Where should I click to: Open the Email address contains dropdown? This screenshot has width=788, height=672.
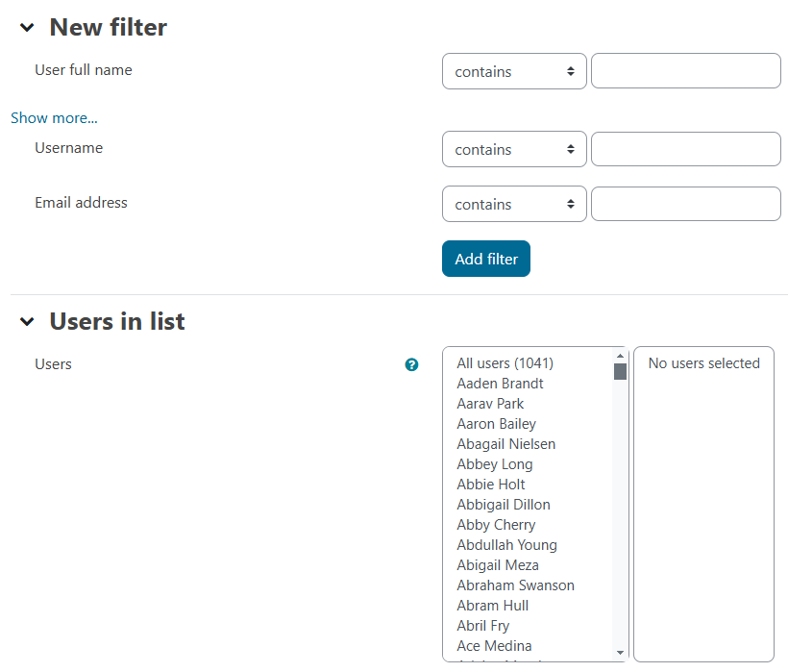click(x=514, y=204)
